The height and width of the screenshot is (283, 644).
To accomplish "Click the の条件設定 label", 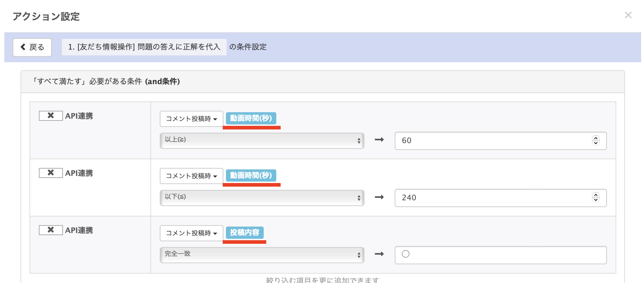I will coord(248,47).
